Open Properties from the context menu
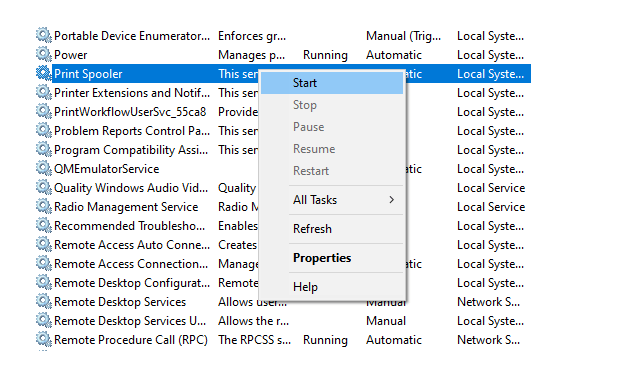Screen dimensions: 624x388 [x=332, y=258]
